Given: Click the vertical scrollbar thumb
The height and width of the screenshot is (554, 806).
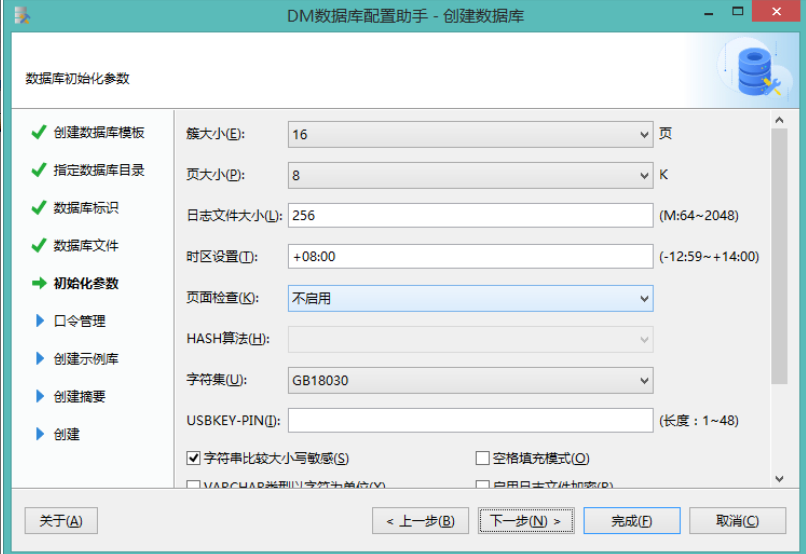Looking at the screenshot, I should point(779,256).
